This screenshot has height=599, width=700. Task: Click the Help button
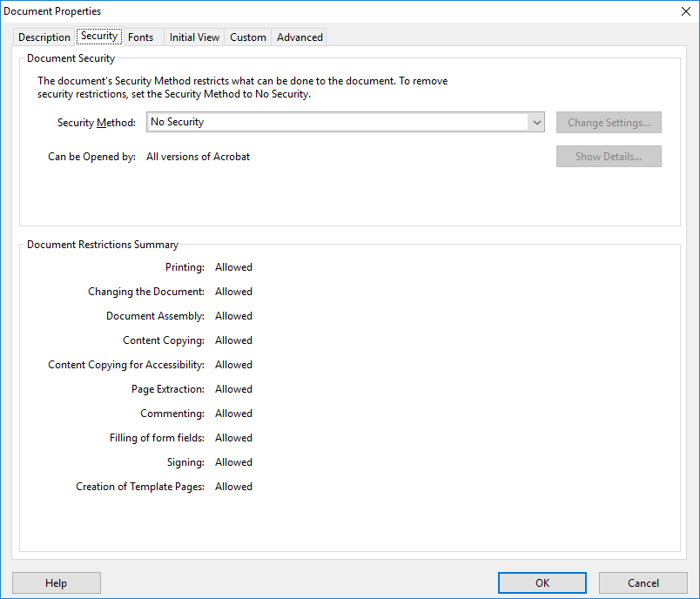coord(57,583)
